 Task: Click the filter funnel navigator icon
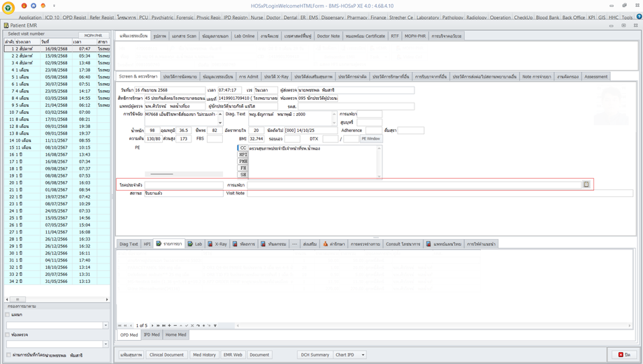coord(215,326)
